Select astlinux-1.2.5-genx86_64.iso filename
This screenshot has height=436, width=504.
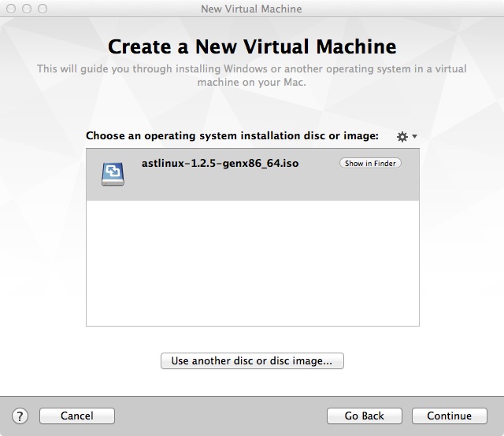point(220,163)
